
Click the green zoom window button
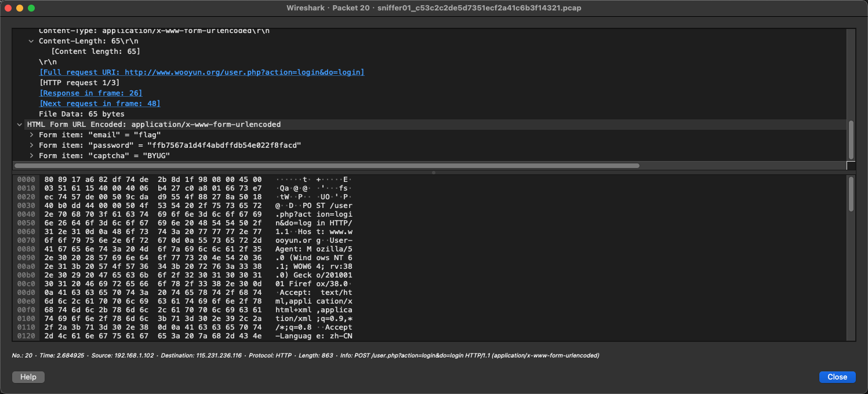pyautogui.click(x=31, y=8)
